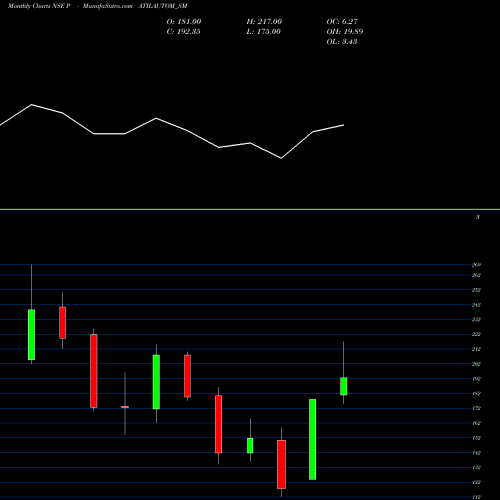This screenshot has height=500, width=500.
Task: Click the 'C: 192.35' close price value
Action: tap(183, 32)
